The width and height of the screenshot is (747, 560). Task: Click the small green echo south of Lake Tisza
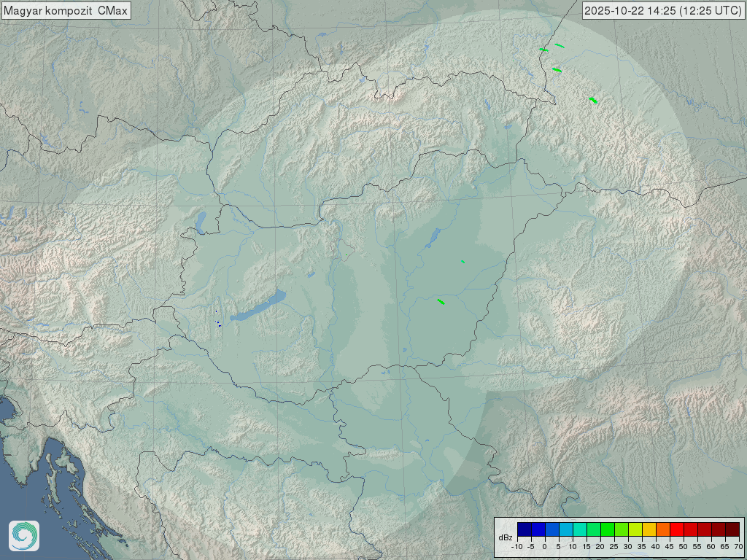462,261
